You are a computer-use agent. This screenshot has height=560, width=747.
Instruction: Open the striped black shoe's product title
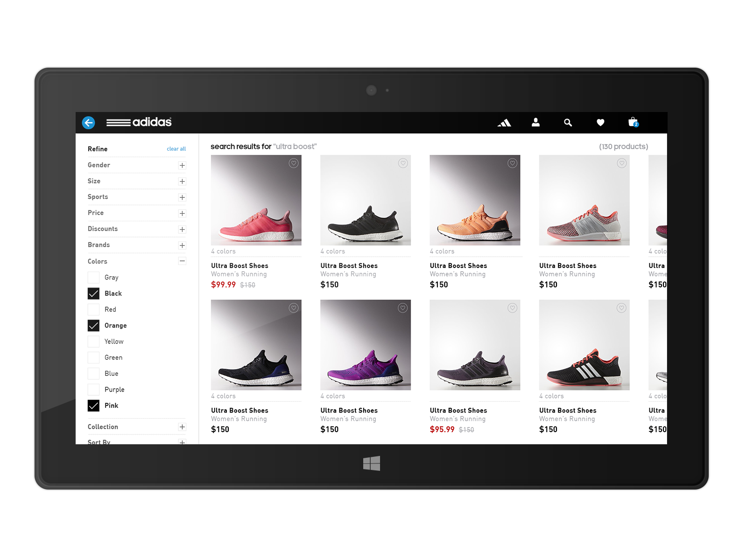pyautogui.click(x=568, y=410)
